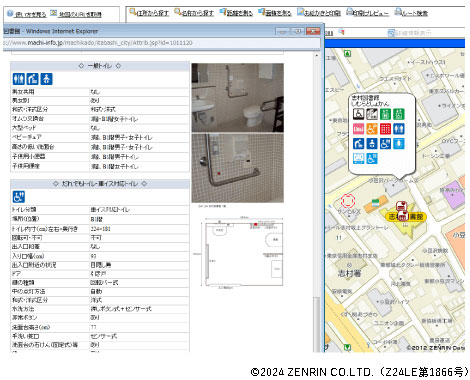Click the toilet floor plan diagram
Viewport: 470px width, 380px height.
[x=243, y=253]
